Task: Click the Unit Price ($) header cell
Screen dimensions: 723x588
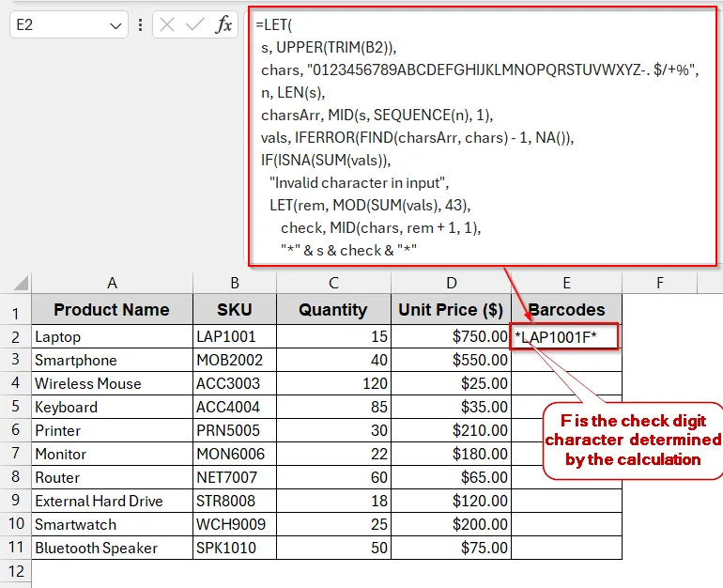Action: click(452, 309)
